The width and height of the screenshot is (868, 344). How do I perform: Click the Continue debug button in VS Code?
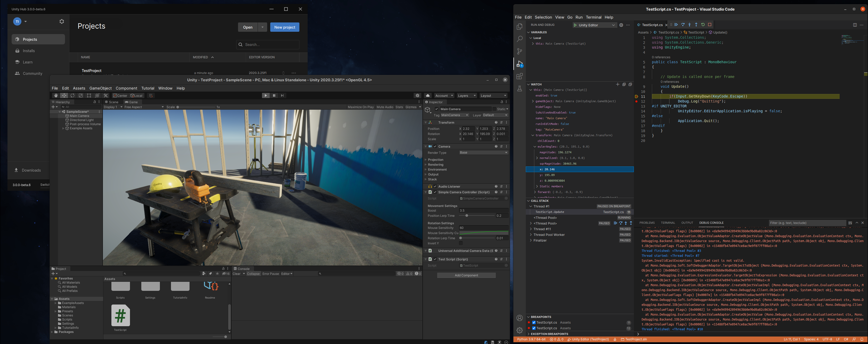pos(676,25)
